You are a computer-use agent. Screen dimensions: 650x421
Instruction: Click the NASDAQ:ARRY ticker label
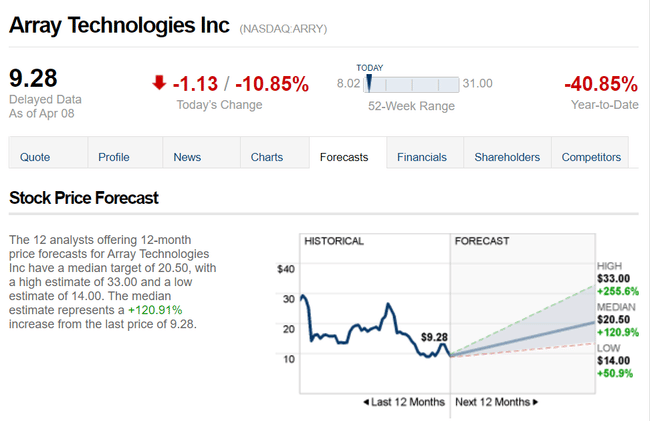pyautogui.click(x=283, y=29)
